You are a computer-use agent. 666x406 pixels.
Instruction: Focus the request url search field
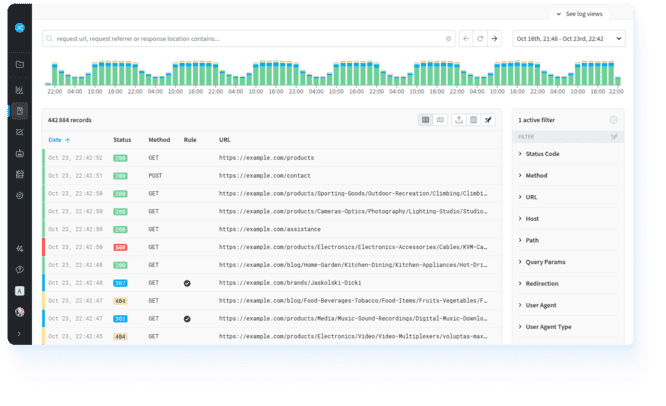pos(248,39)
